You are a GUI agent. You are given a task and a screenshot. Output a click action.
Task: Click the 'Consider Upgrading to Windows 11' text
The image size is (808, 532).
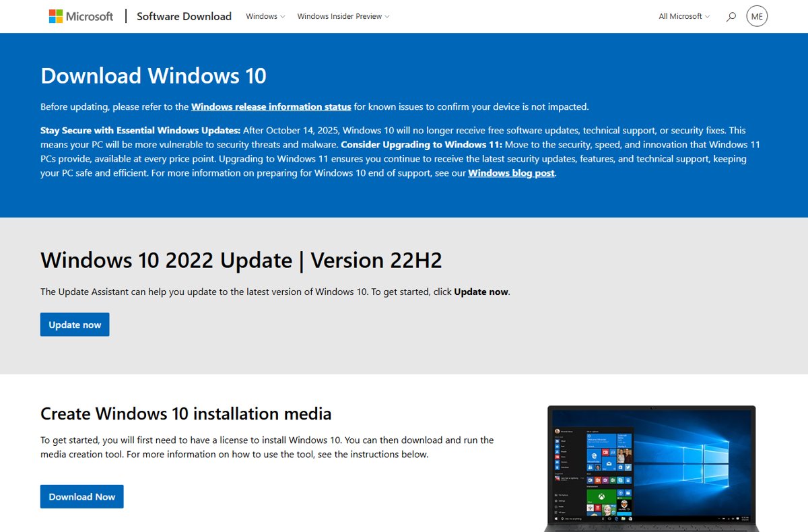422,144
